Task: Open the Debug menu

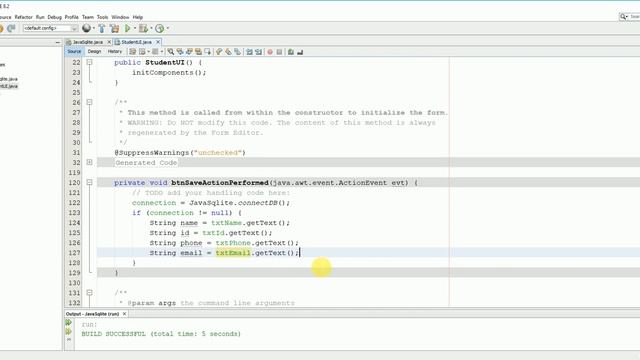Action: pos(54,17)
